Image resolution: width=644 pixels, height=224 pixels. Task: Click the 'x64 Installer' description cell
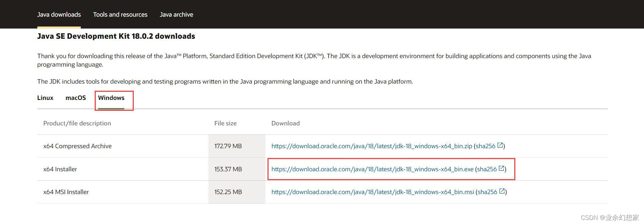123,169
